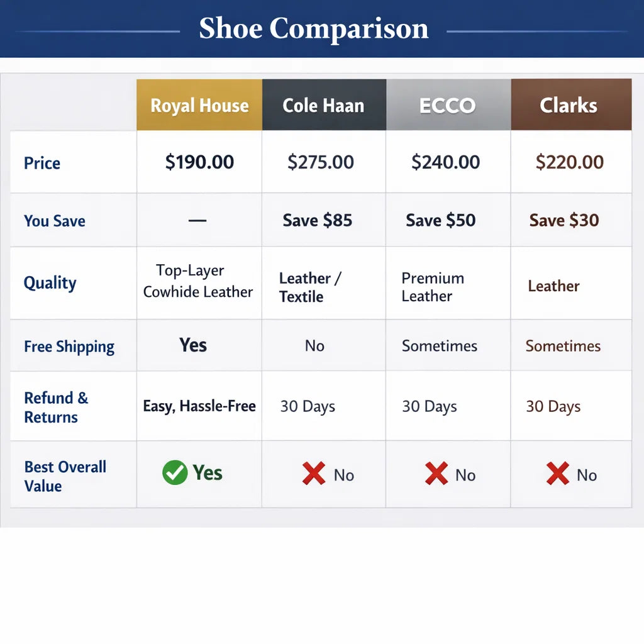Select the Royal House column header
644x644 pixels.
pos(199,105)
